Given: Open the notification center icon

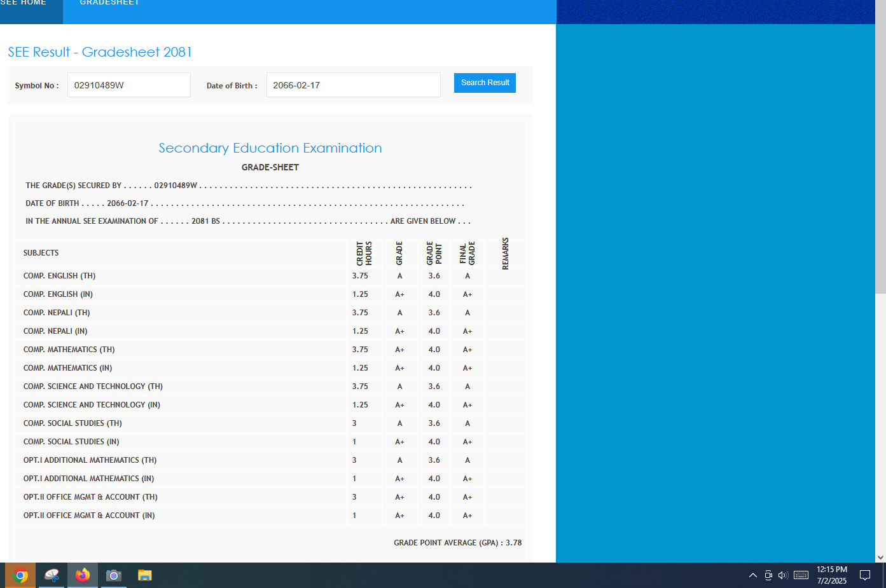Looking at the screenshot, I should 864,575.
